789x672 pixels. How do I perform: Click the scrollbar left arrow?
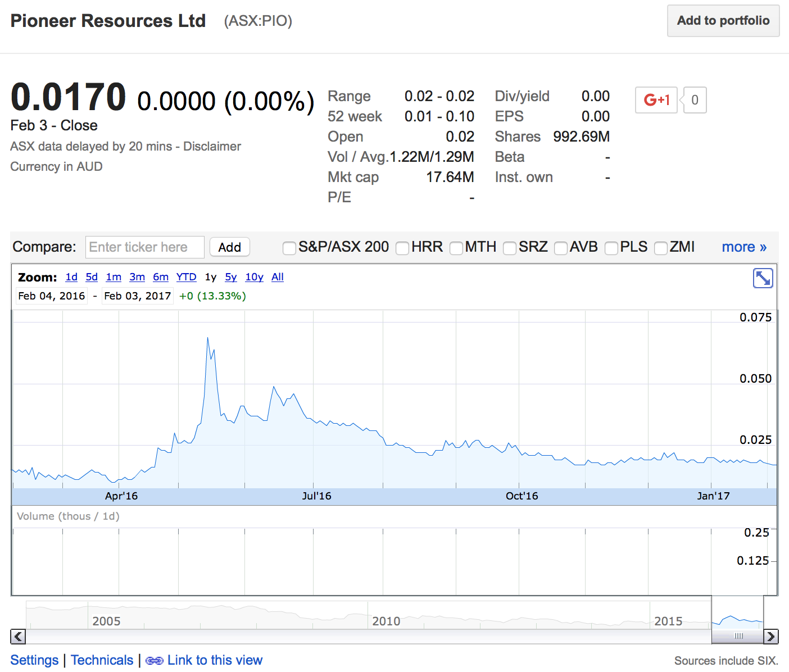[18, 637]
